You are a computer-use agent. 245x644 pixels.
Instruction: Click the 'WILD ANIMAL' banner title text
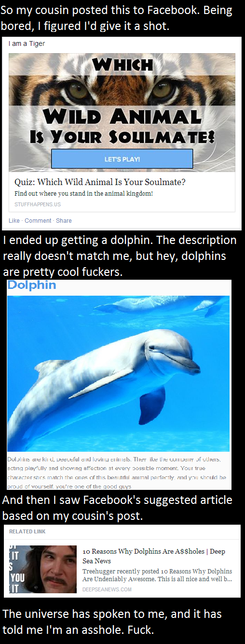tap(122, 116)
